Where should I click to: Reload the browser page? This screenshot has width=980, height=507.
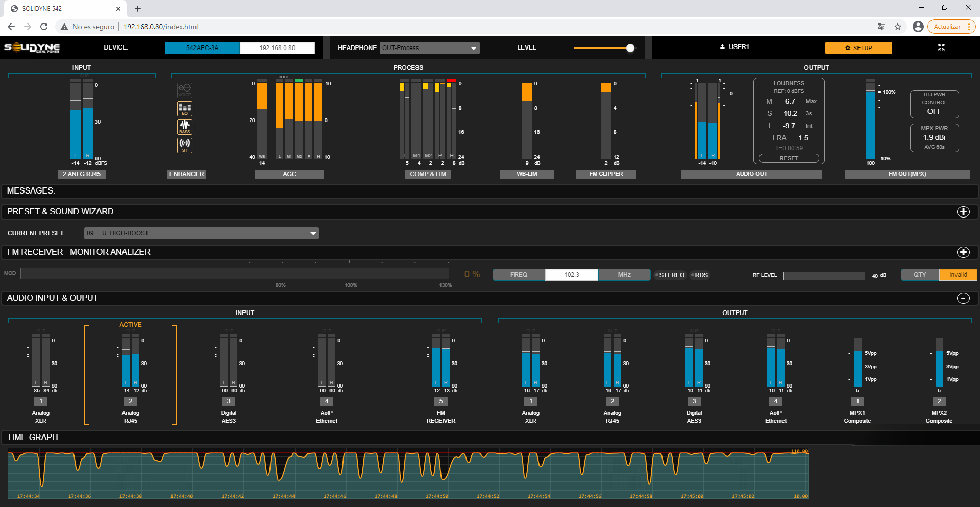pos(44,27)
